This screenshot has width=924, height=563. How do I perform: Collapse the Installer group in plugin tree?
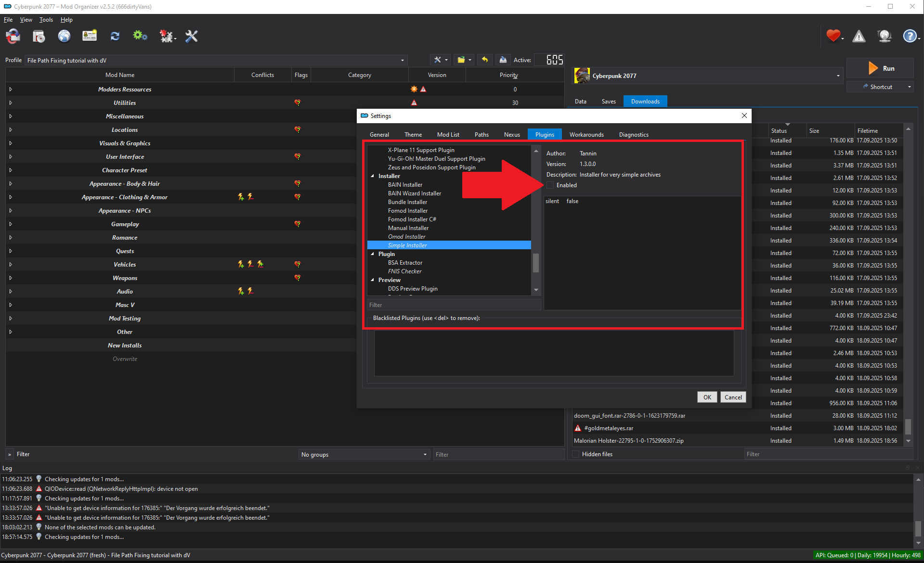point(373,176)
